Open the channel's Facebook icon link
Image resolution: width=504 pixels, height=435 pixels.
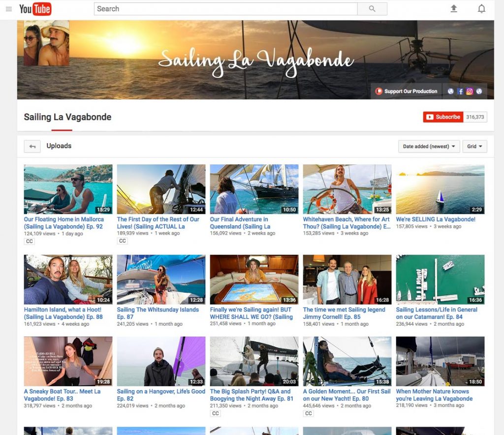coord(460,92)
